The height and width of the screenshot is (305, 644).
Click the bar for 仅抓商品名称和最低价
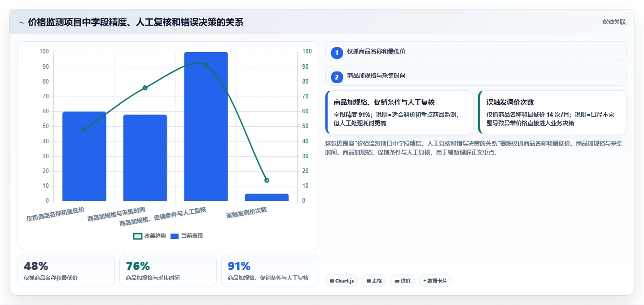tap(84, 156)
